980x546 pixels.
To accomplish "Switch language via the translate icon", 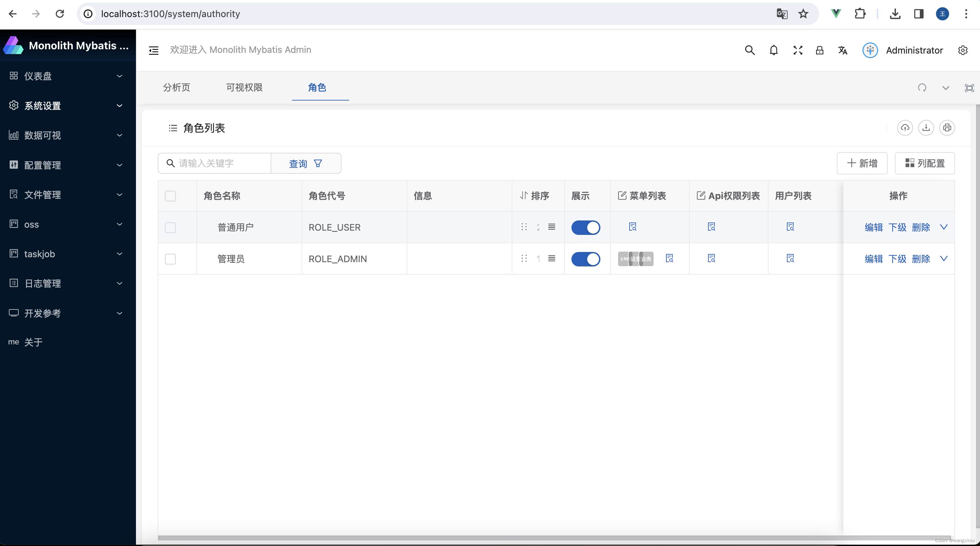I will coord(843,50).
